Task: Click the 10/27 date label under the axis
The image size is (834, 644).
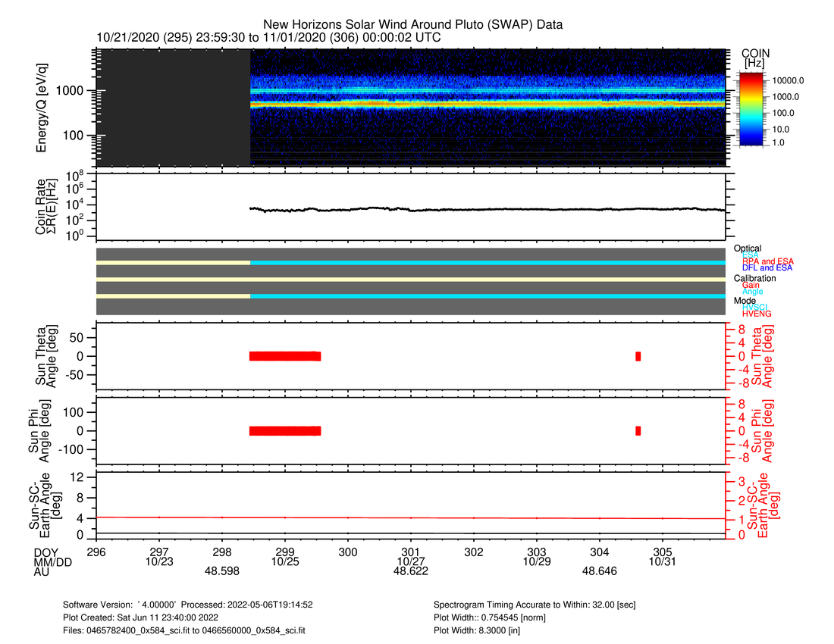Action: tap(410, 561)
